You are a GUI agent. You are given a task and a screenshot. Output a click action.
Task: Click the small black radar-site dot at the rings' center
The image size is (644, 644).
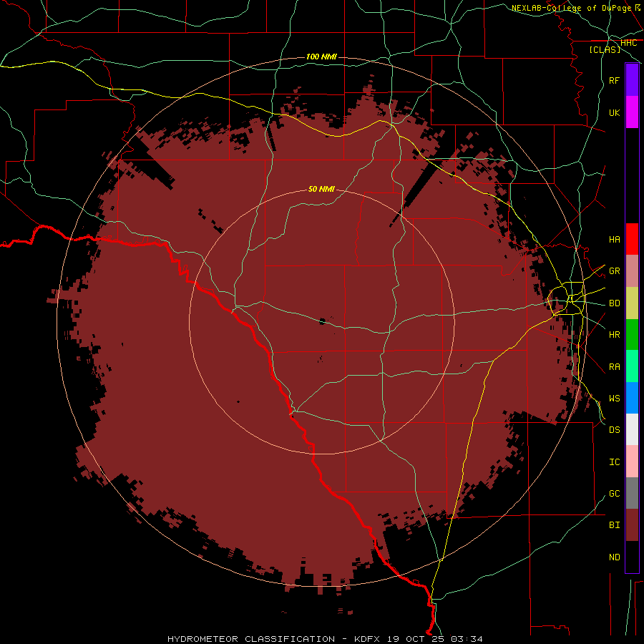pos(322,321)
